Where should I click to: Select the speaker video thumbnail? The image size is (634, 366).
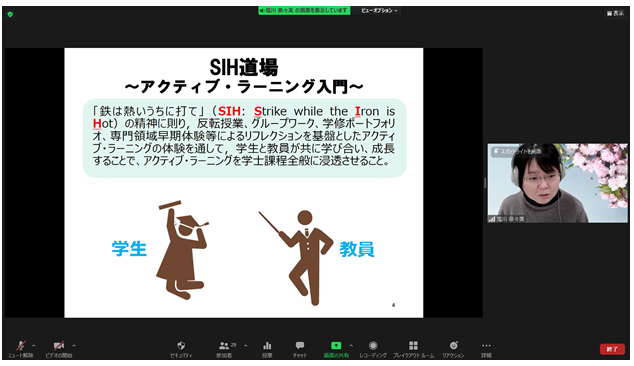coord(558,183)
